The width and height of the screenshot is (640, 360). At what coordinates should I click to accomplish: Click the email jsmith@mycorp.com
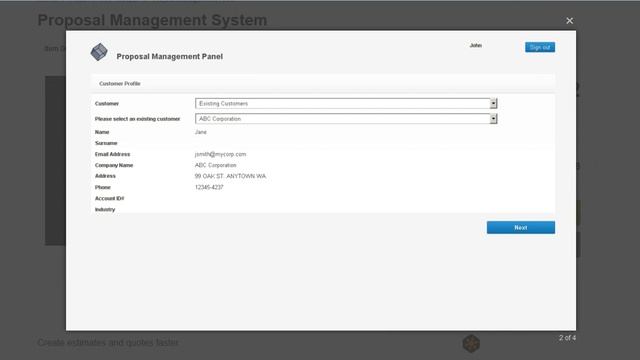[x=220, y=154]
